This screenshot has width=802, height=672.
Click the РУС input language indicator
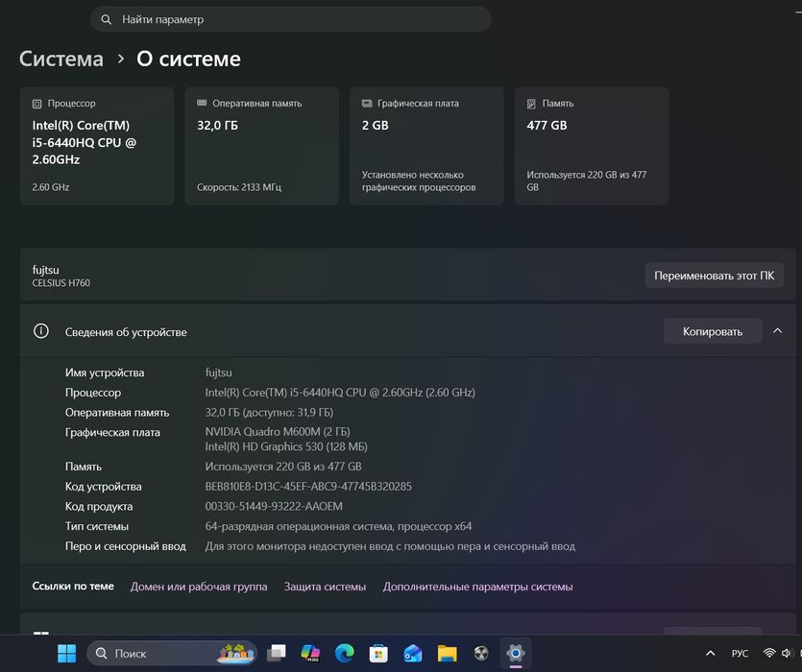click(740, 653)
